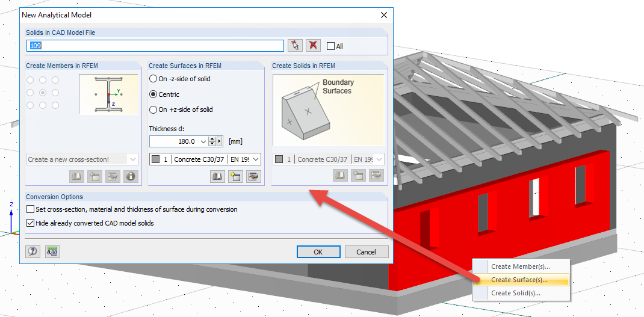
Task: Click the info icon in Create Members
Action: [x=131, y=177]
